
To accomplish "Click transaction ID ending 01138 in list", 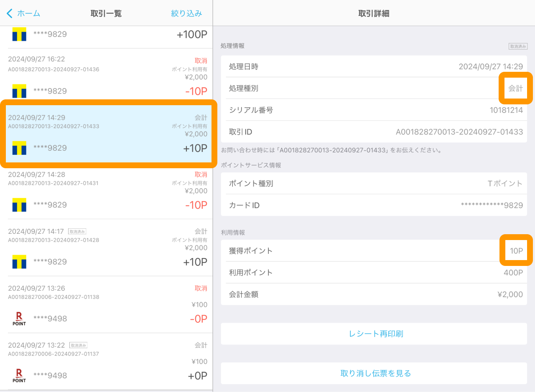I will coord(53,297).
